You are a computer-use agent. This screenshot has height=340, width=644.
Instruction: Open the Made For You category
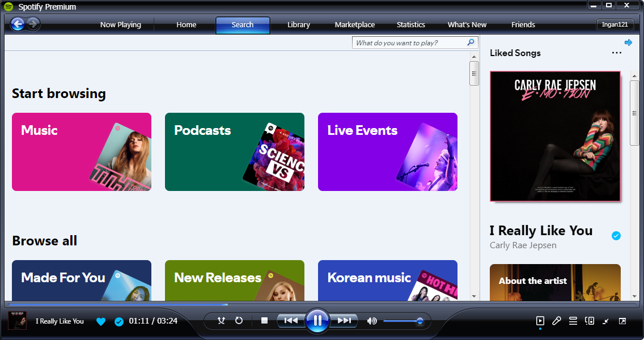(82, 280)
